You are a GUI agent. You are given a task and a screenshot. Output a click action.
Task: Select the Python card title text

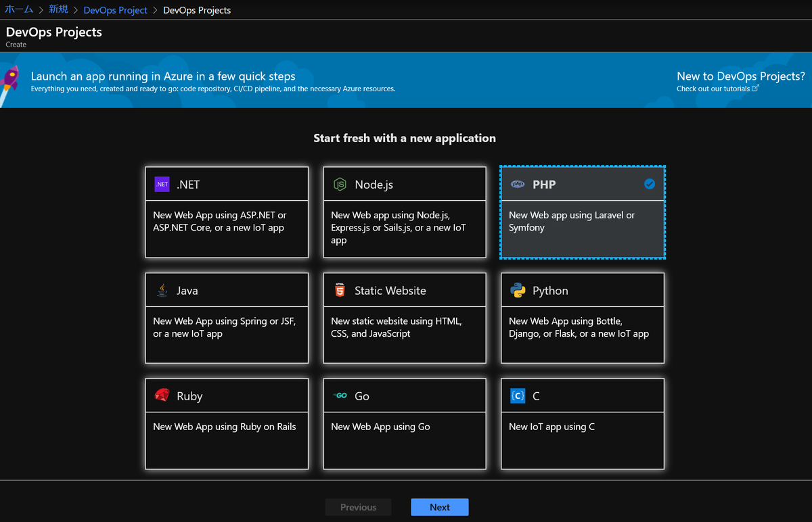(550, 291)
